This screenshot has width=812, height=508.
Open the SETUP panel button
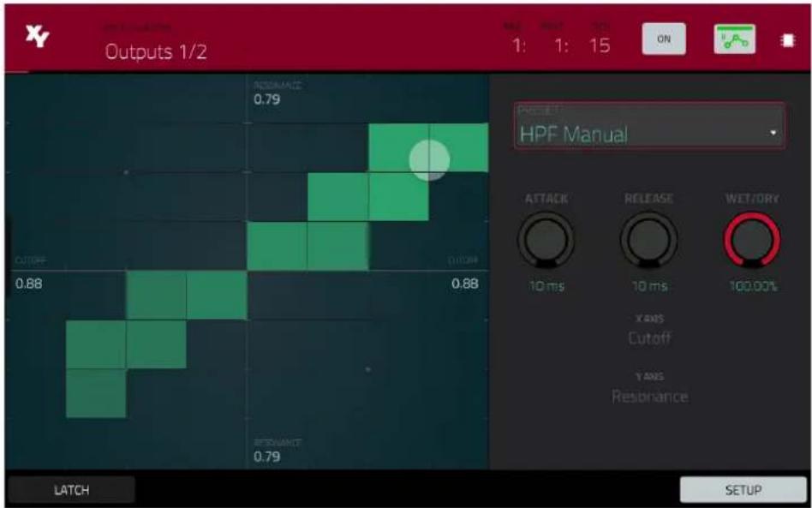pyautogui.click(x=743, y=490)
